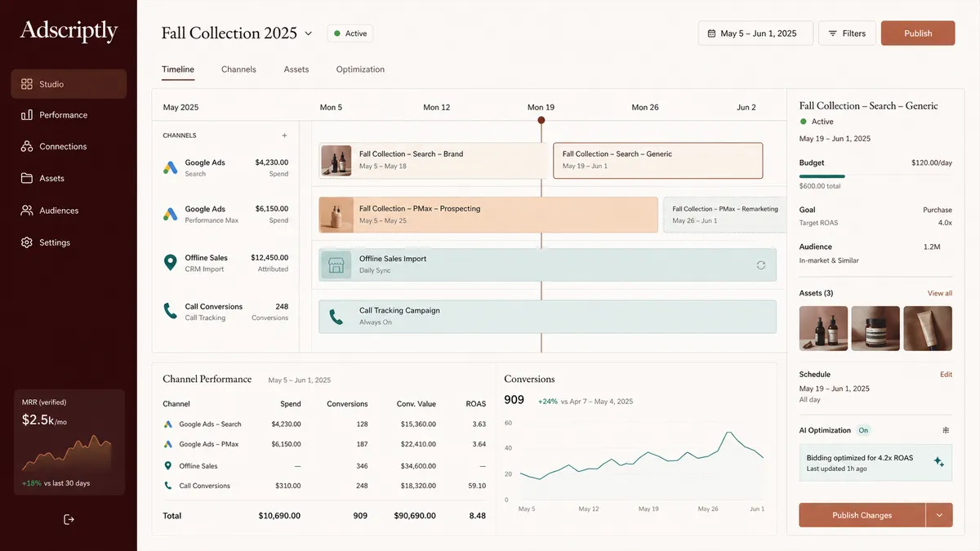
Task: Click the Filters lines icon
Action: (833, 33)
